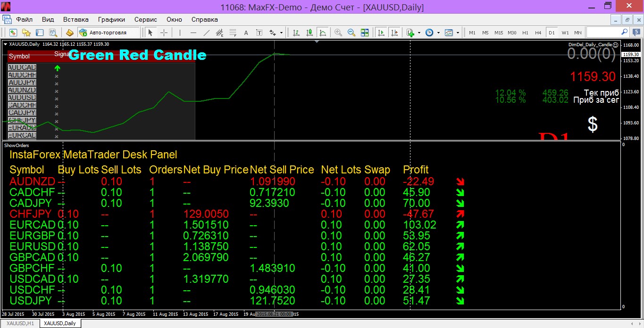
Task: Click the EURCAD row symbol text
Action: (33, 225)
